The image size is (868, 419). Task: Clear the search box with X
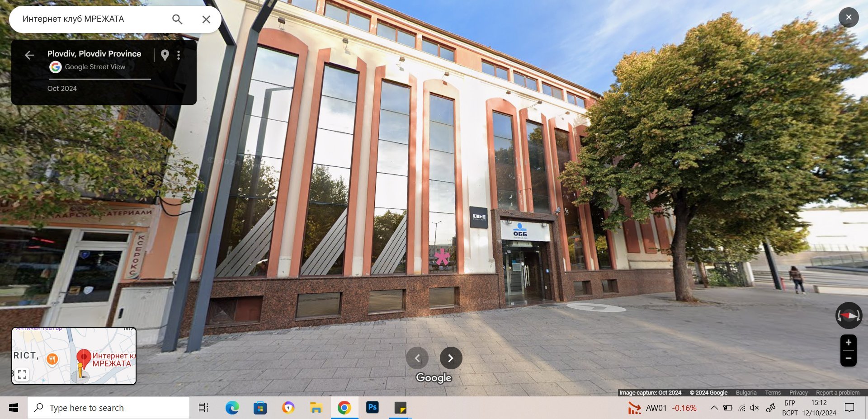[x=206, y=19]
